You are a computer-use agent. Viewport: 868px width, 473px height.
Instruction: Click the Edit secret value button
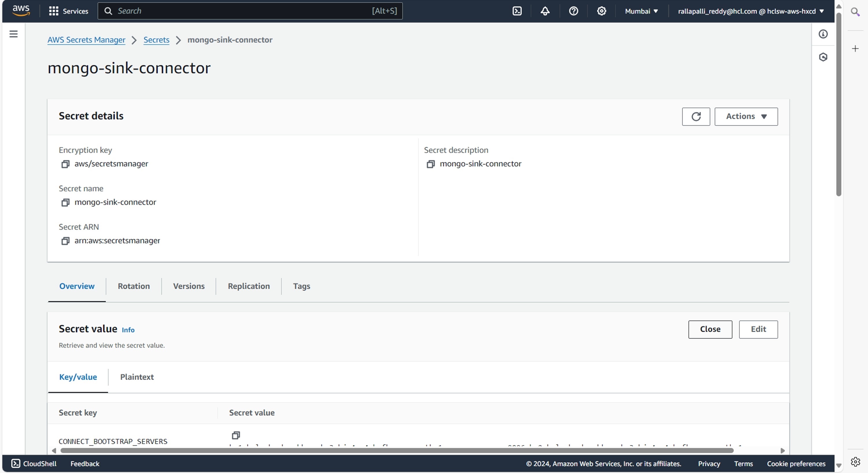click(x=758, y=329)
